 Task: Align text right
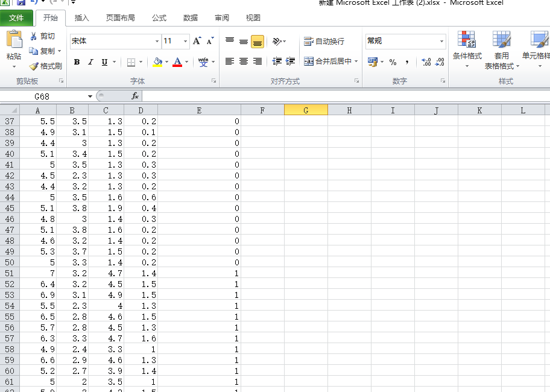pos(258,62)
